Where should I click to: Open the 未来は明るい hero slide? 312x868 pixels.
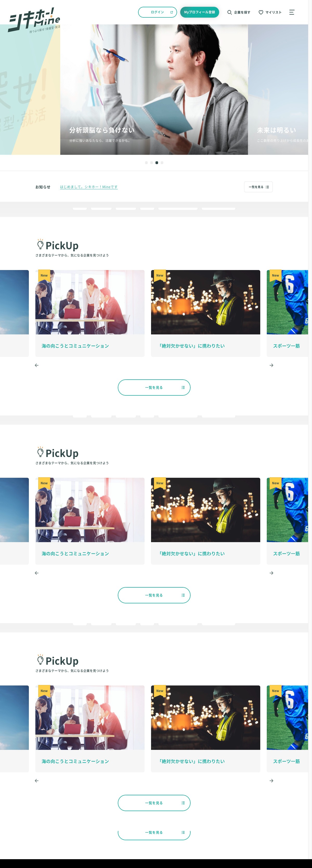[278, 90]
